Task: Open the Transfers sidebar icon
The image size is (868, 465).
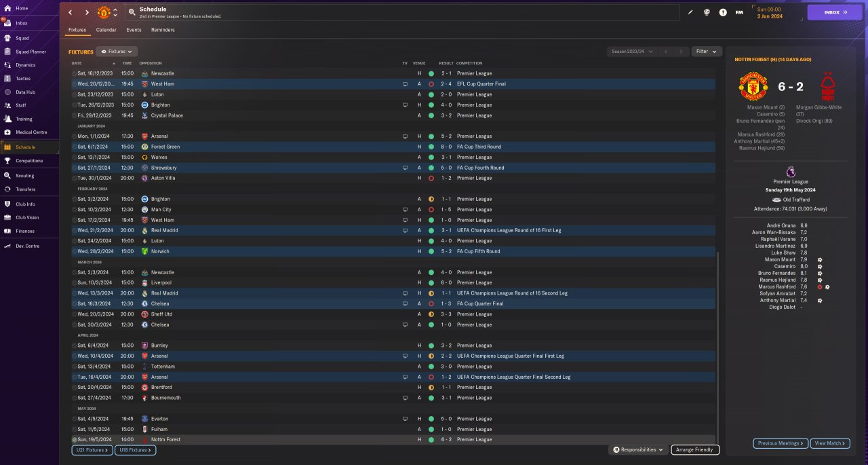Action: click(7, 189)
